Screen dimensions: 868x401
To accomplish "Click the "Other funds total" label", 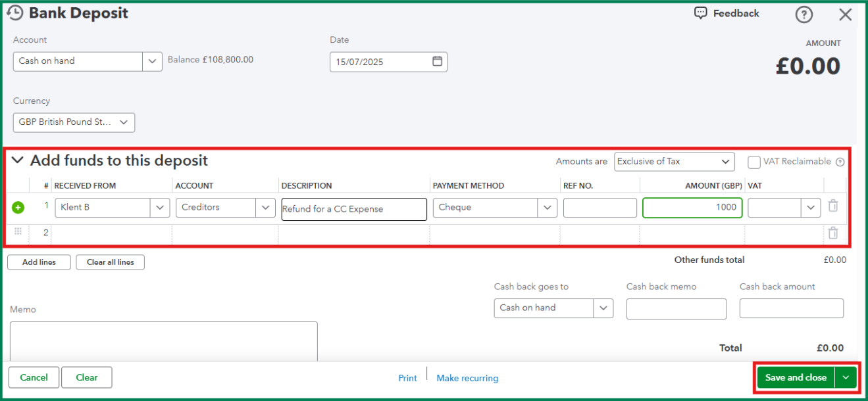I will coord(709,260).
